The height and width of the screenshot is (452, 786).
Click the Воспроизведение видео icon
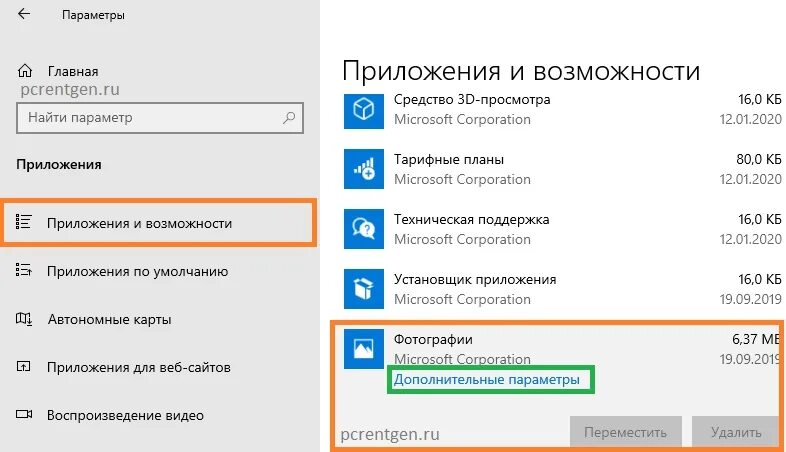(x=24, y=414)
